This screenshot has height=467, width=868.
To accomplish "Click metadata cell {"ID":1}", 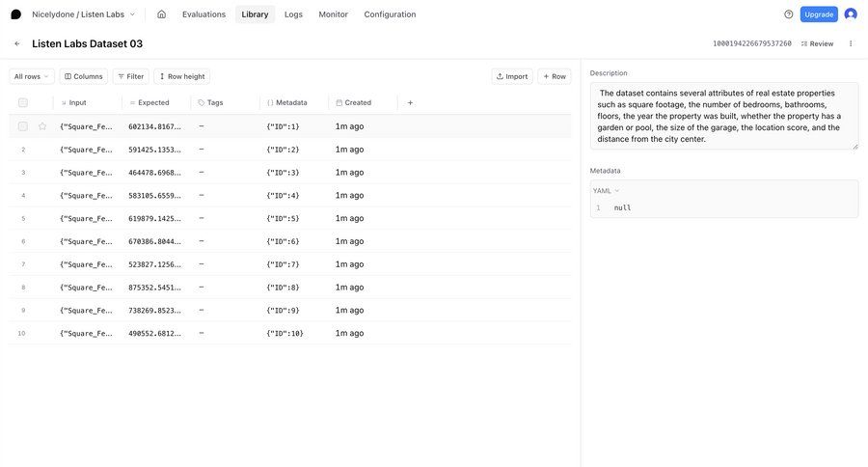I will (283, 126).
